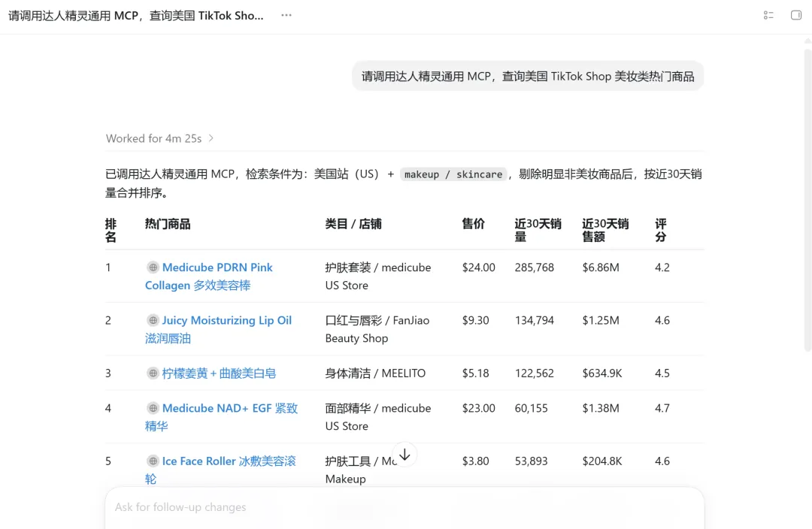Click the $1.38M sales amount cell
The height and width of the screenshot is (529, 812).
600,408
